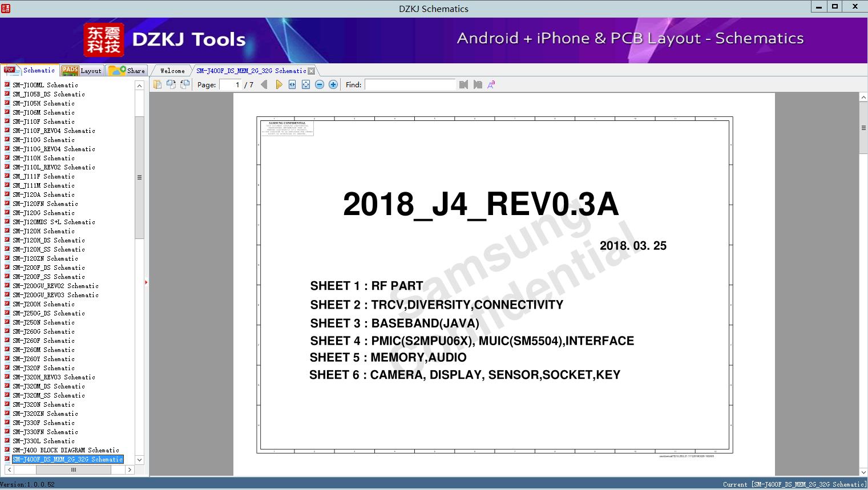
Task: Go to next page arrow
Action: coord(278,84)
